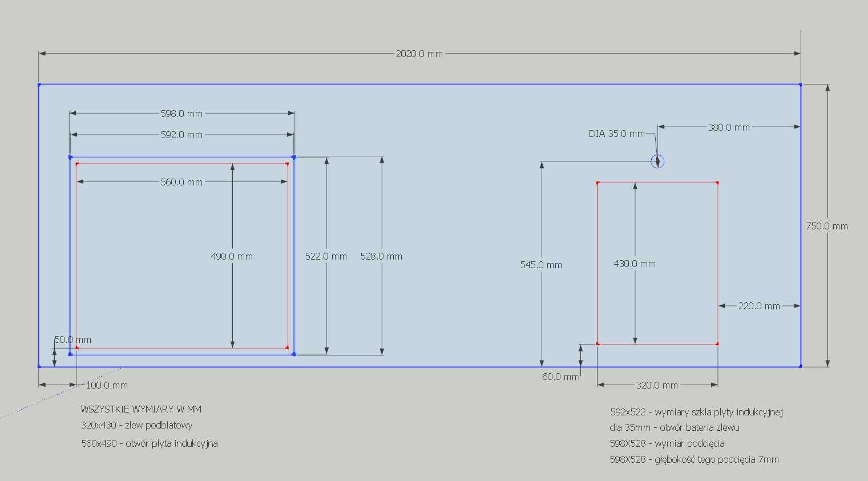Select the 592.0 mm dimension label
The image size is (868, 481).
[x=181, y=135]
